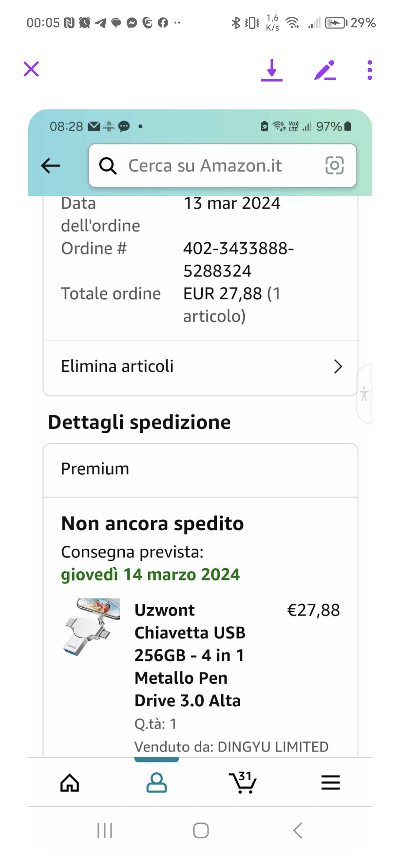Open the edit pencil tool
The height and width of the screenshot is (868, 401).
tap(325, 70)
